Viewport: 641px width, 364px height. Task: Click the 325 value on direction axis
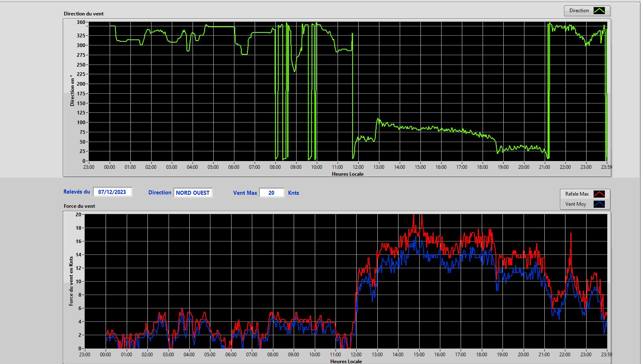point(81,36)
